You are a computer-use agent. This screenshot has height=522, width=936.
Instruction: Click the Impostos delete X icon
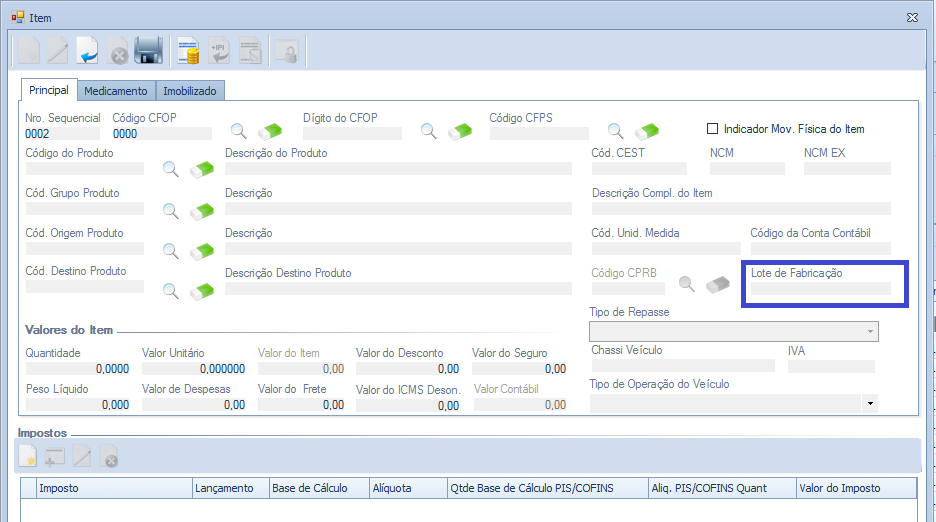109,457
